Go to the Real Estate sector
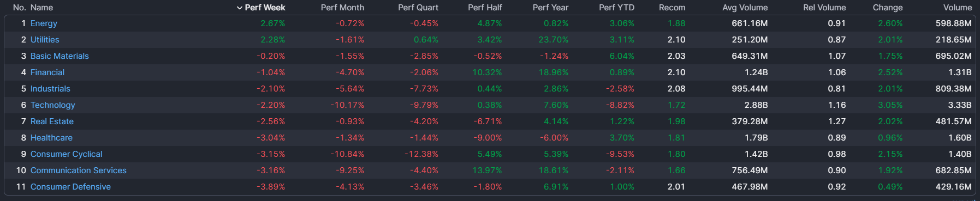 point(52,121)
